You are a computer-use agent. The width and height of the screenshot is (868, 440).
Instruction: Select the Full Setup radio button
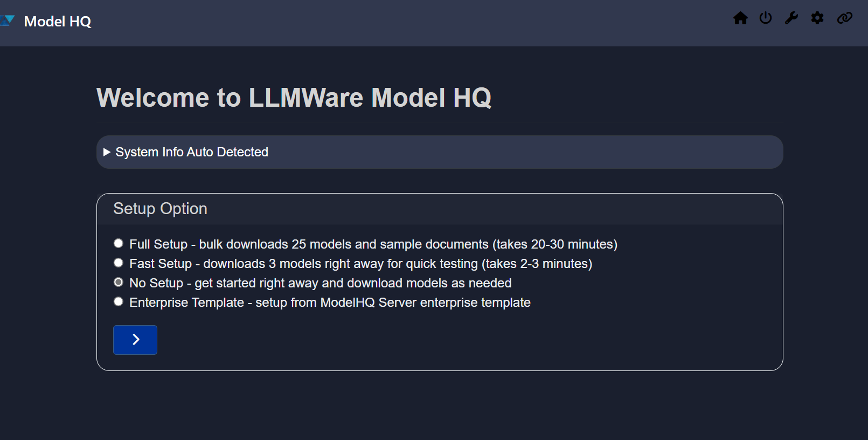tap(119, 243)
